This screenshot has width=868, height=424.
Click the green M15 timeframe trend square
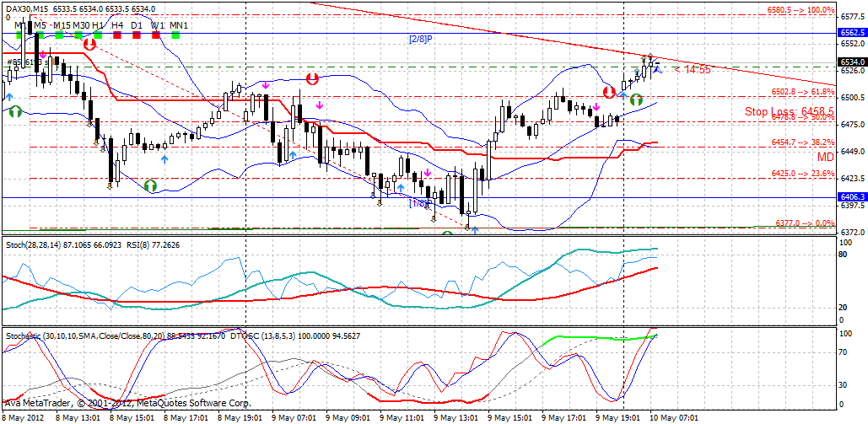(58, 35)
